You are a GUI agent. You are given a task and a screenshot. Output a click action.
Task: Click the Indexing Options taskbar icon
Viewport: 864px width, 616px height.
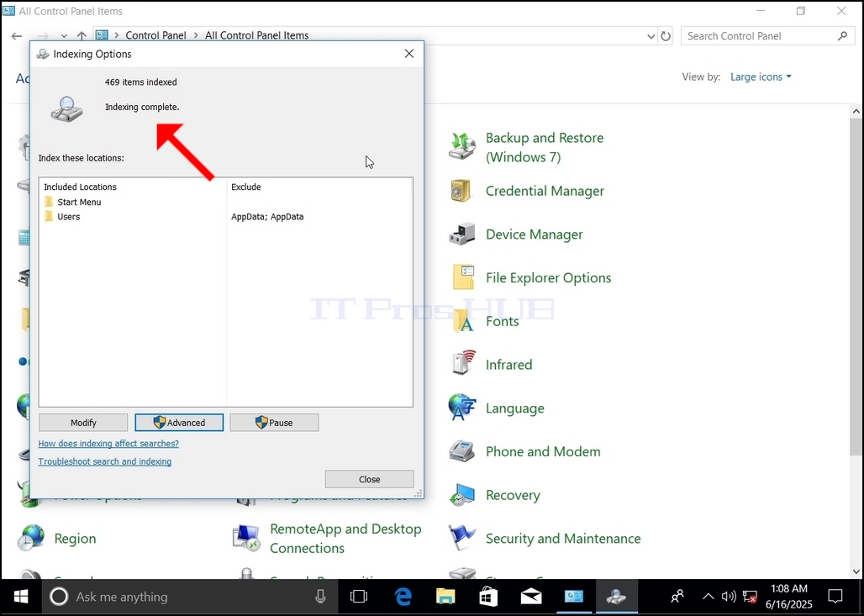click(x=616, y=597)
